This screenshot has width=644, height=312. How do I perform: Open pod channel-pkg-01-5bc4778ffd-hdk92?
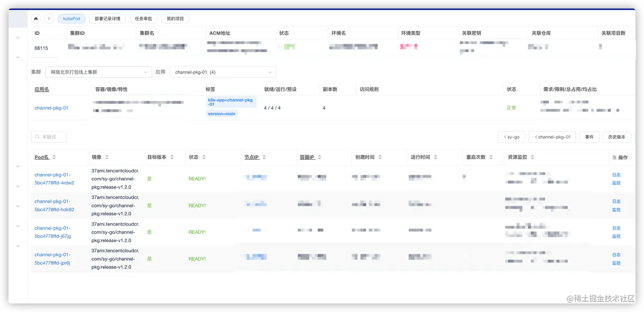[x=54, y=206]
